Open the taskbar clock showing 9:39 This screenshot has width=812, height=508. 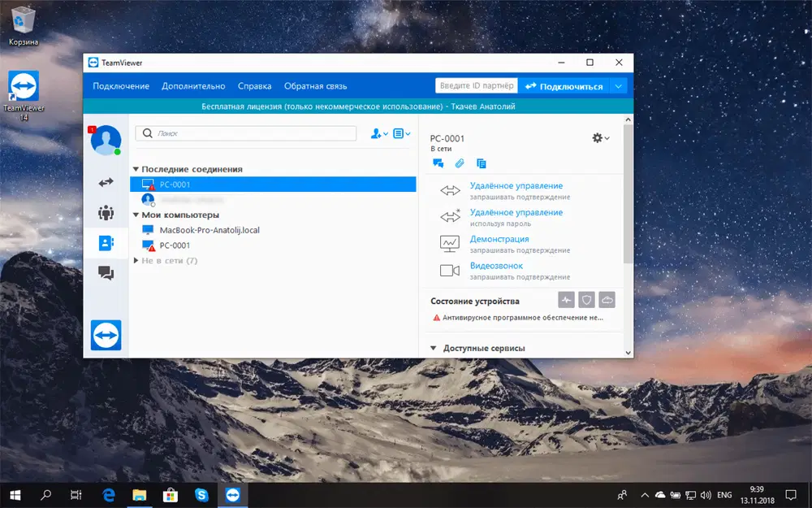[x=757, y=495]
